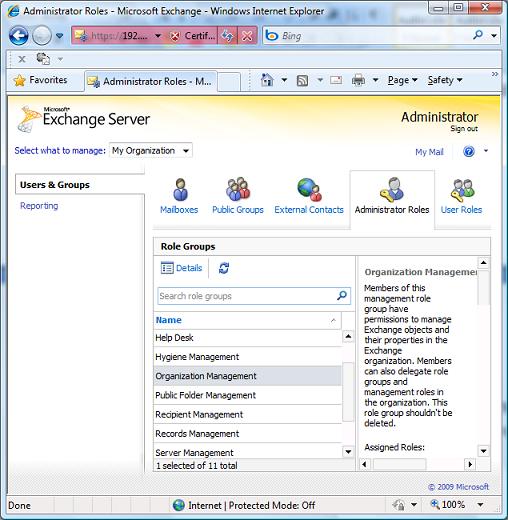Open the Page menu
The width and height of the screenshot is (508, 520).
pyautogui.click(x=403, y=80)
